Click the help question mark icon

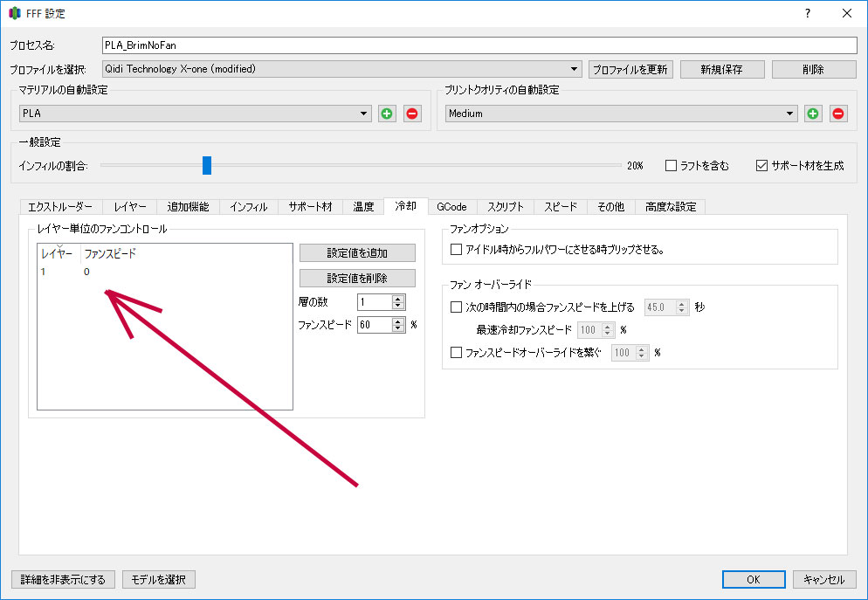tap(807, 13)
